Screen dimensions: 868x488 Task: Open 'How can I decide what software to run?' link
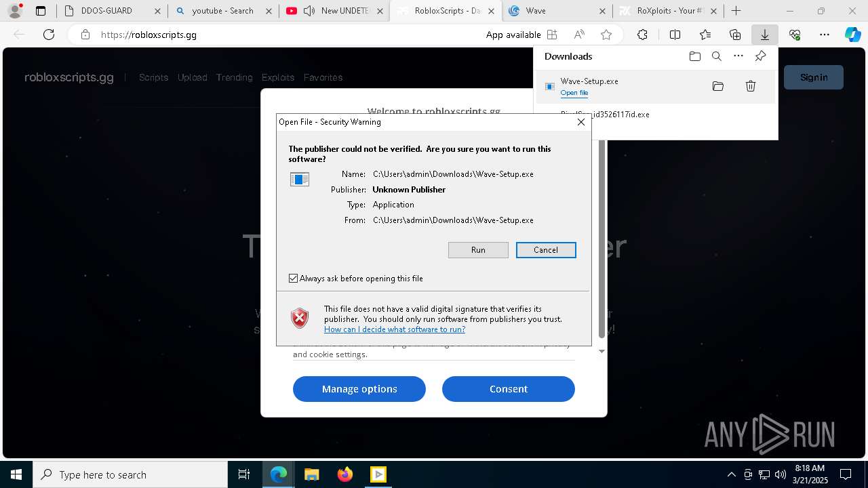(395, 329)
